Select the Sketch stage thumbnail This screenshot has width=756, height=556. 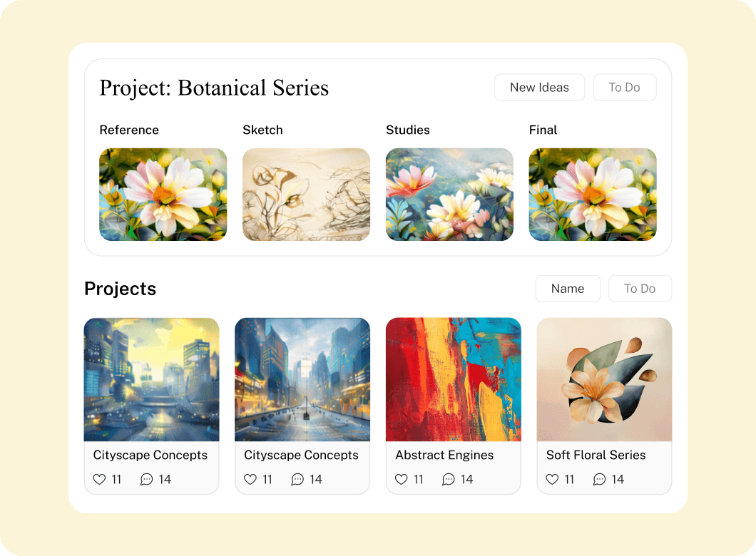306,195
